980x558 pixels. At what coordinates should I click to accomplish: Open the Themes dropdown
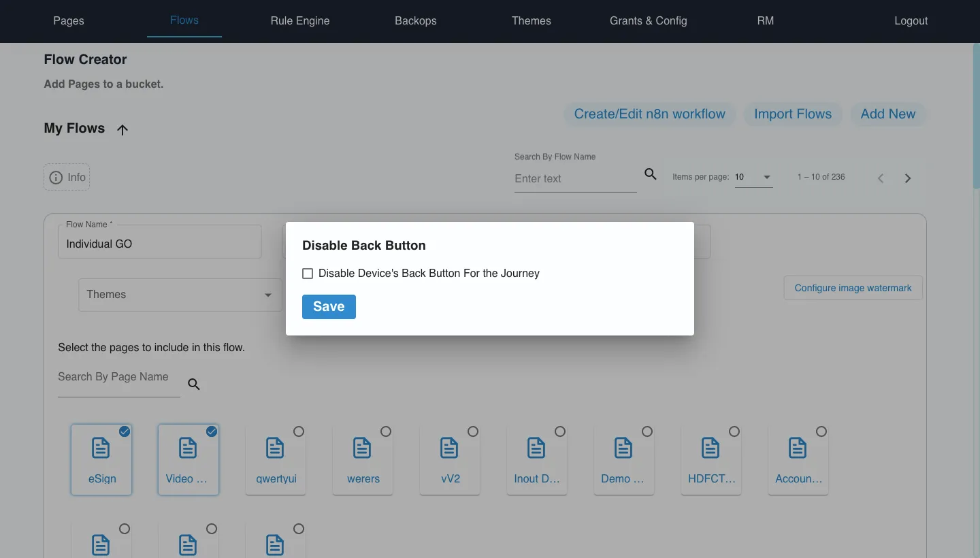pos(180,295)
